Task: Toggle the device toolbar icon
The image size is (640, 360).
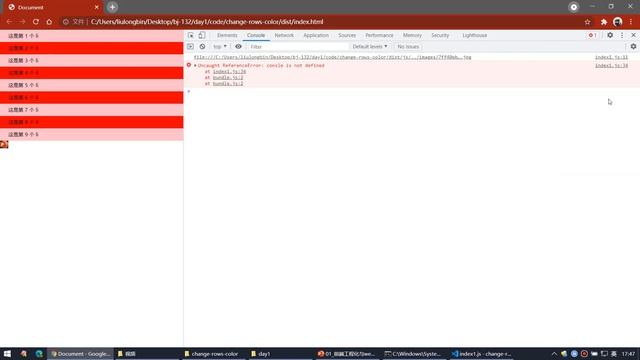Action: click(202, 36)
